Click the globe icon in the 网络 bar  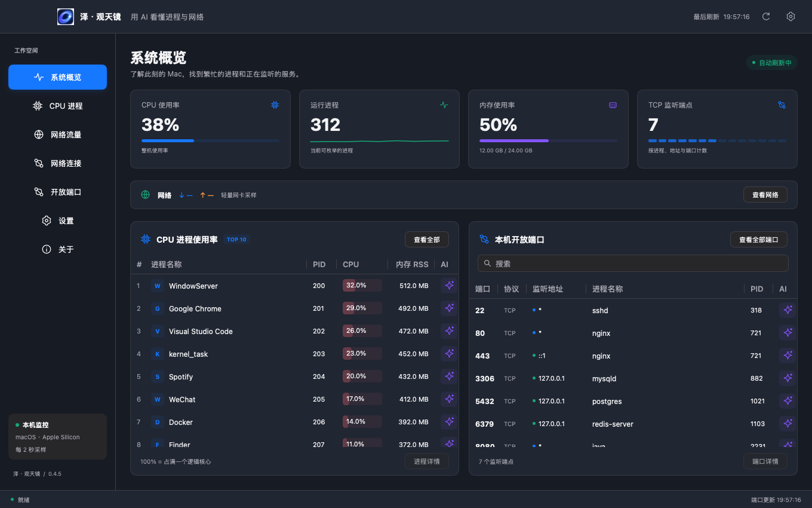145,195
